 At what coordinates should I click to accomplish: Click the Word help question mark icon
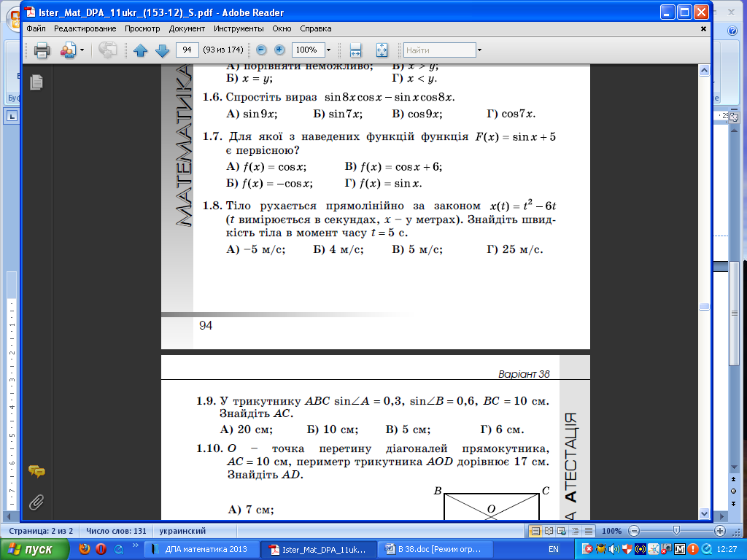733,31
